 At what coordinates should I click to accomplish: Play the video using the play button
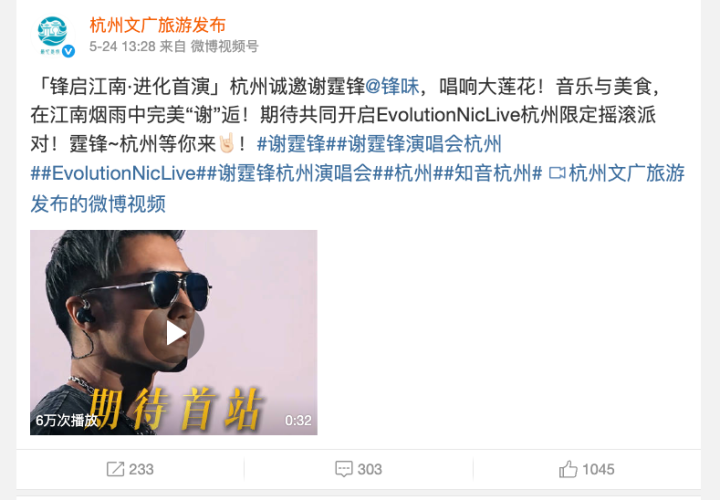[x=174, y=333]
